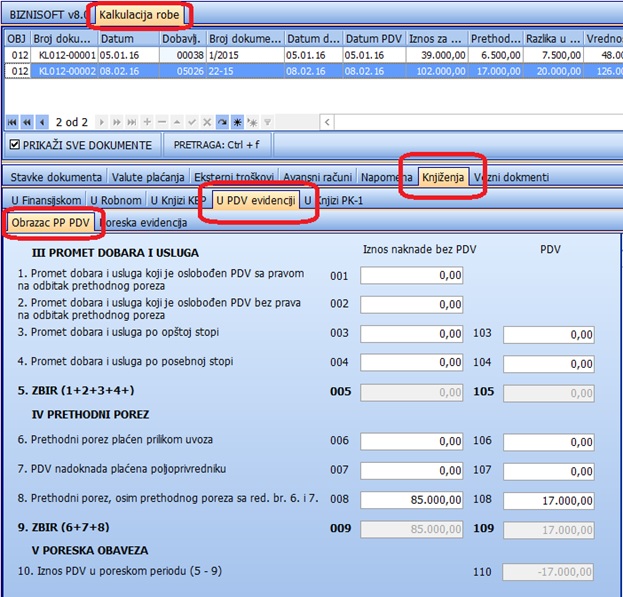Image resolution: width=623 pixels, height=597 pixels.
Task: Go to first record in navigator
Action: [12, 122]
